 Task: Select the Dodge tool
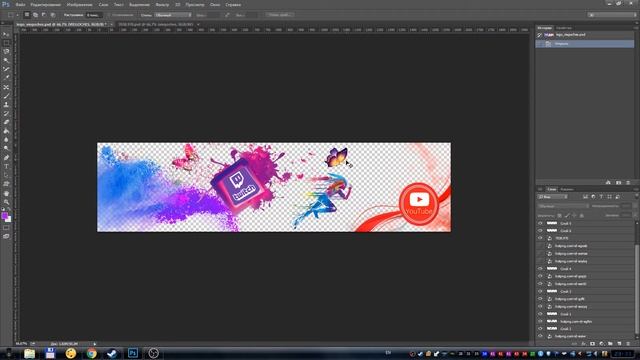click(x=6, y=149)
